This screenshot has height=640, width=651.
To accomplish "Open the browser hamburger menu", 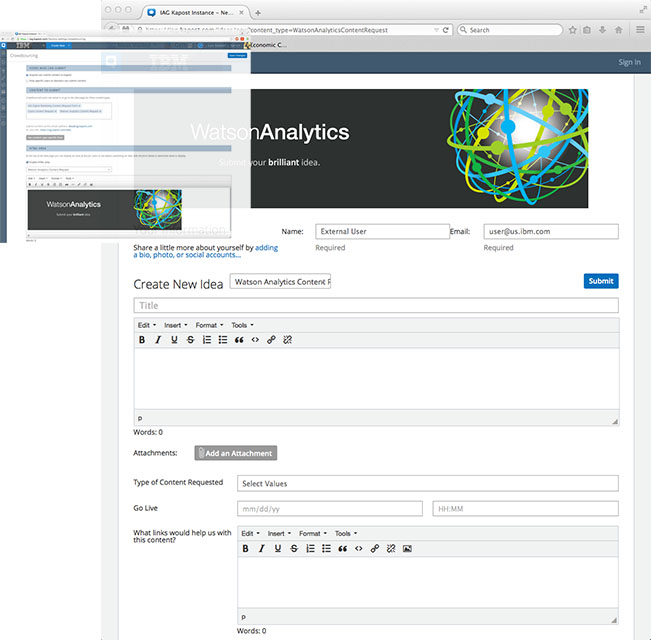I will pyautogui.click(x=640, y=29).
